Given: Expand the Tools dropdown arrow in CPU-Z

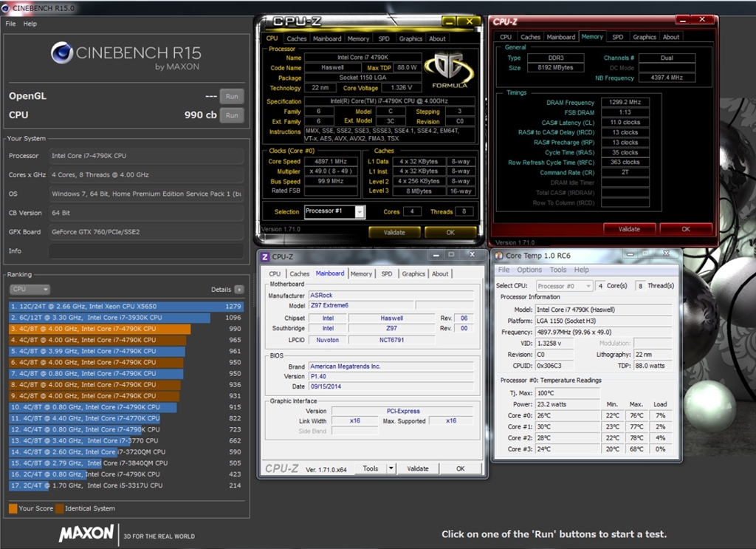Looking at the screenshot, I should tap(391, 468).
